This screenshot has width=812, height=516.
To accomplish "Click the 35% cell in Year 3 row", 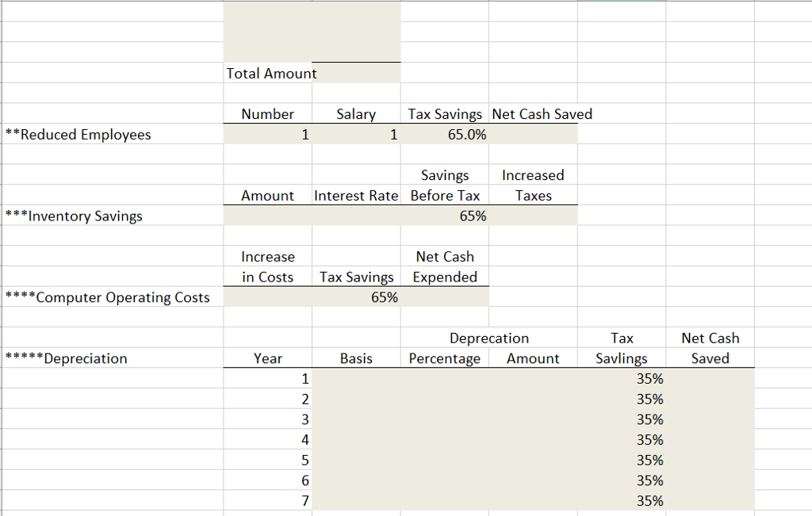I will [622, 419].
